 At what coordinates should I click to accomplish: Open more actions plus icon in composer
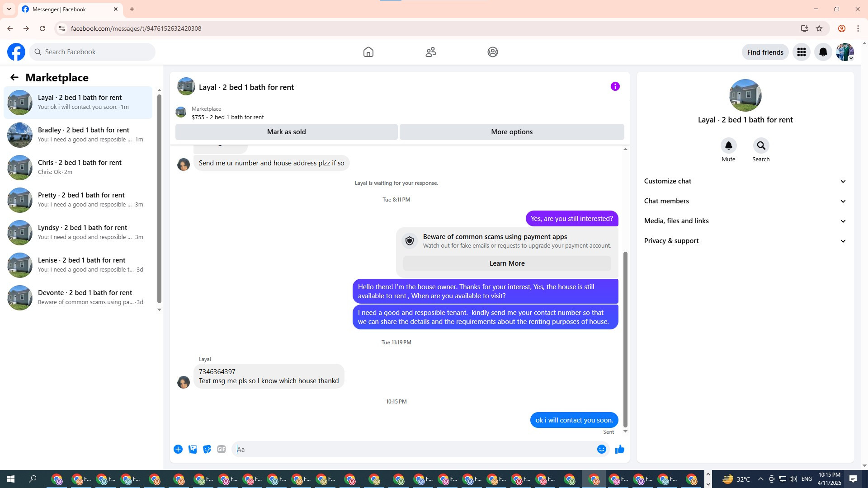178,449
